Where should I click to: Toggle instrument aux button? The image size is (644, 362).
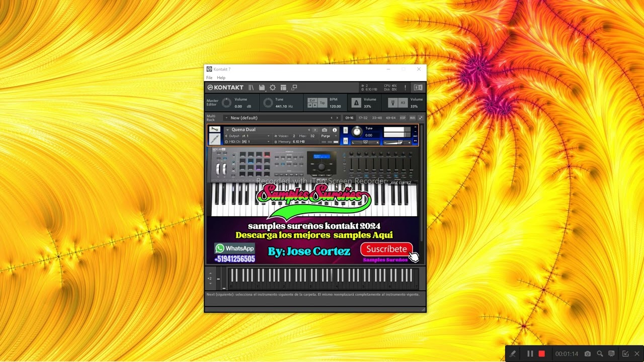[415, 136]
